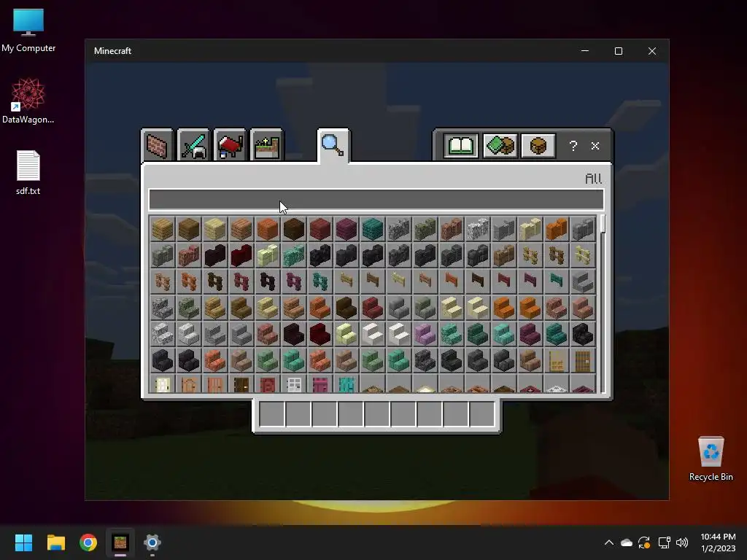Pick the teal Warped Planks block
Screen dimensions: 747x560
click(x=373, y=229)
